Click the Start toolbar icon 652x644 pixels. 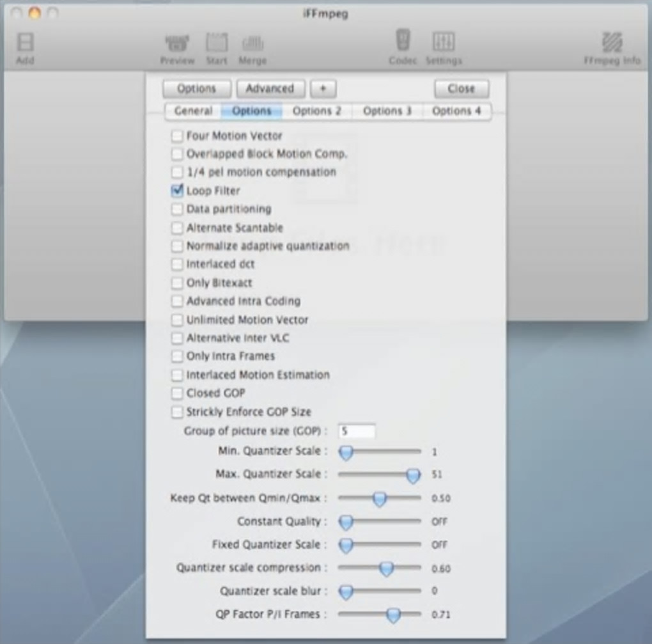217,49
